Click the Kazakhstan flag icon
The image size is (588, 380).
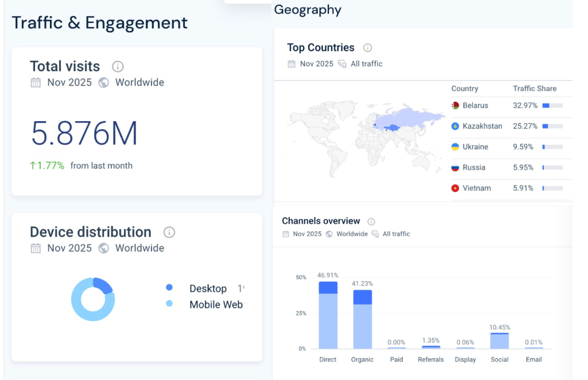[455, 126]
